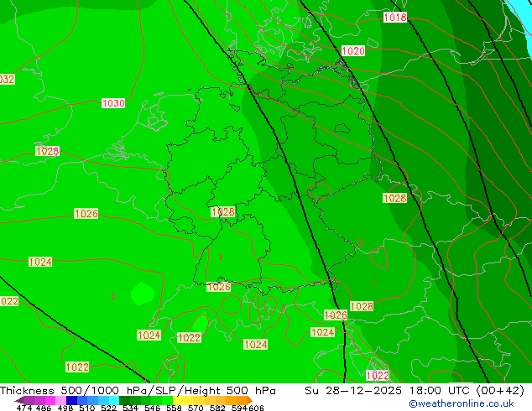This screenshot has height=411, width=532.
Task: Pick the magenta swatch in the thickness legend
Action: (x=50, y=400)
